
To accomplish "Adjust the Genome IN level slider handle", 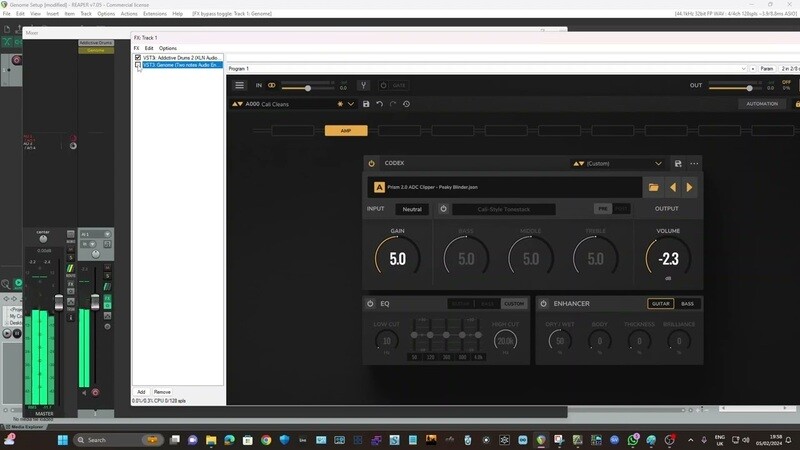I will [x=308, y=88].
